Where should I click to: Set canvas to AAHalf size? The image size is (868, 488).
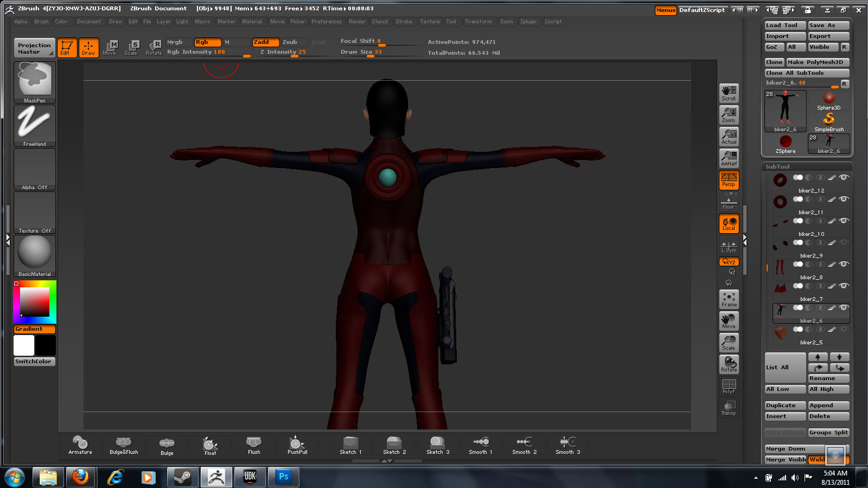click(729, 158)
